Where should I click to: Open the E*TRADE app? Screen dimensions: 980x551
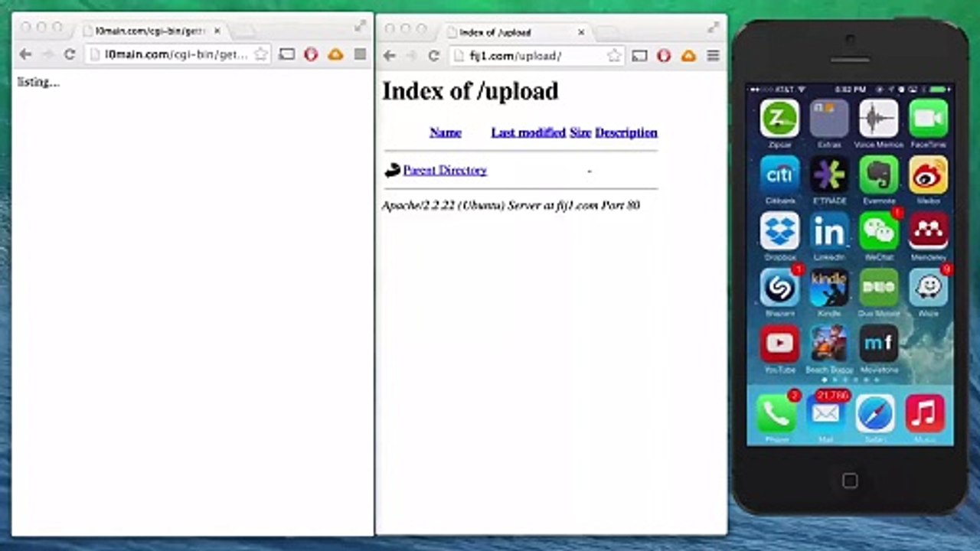pyautogui.click(x=829, y=175)
